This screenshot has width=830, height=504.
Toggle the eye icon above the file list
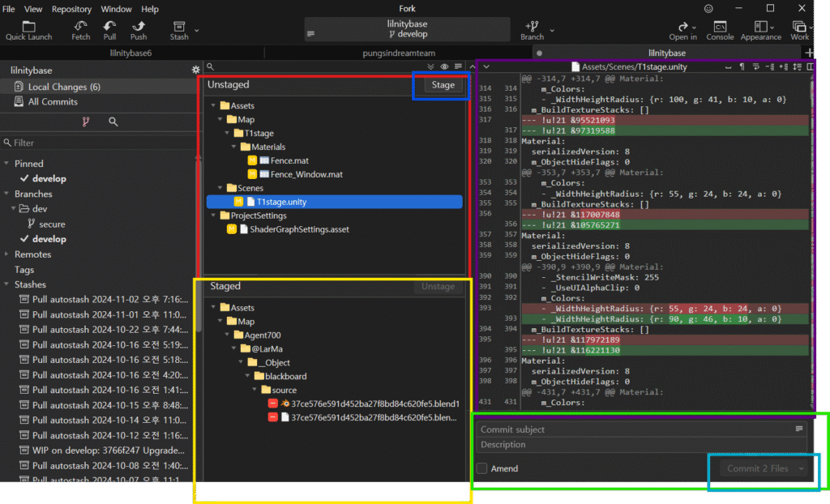coord(445,66)
